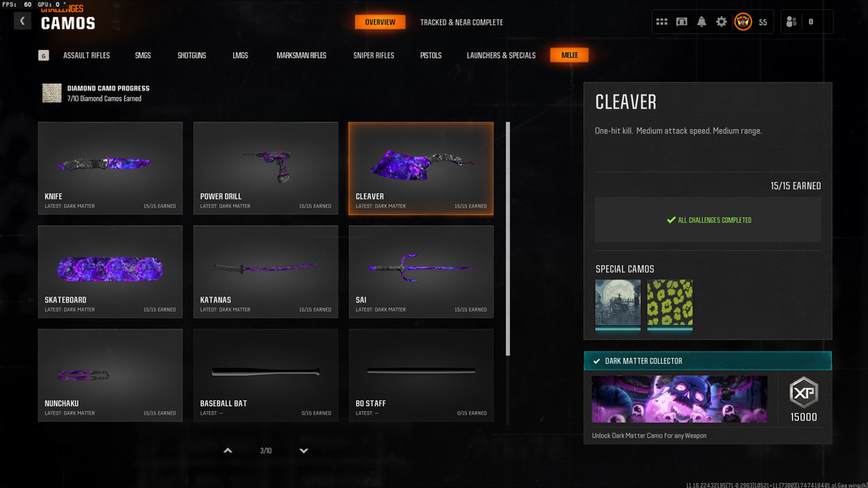This screenshot has height=488, width=868.
Task: Click the Overview button
Action: tap(380, 22)
